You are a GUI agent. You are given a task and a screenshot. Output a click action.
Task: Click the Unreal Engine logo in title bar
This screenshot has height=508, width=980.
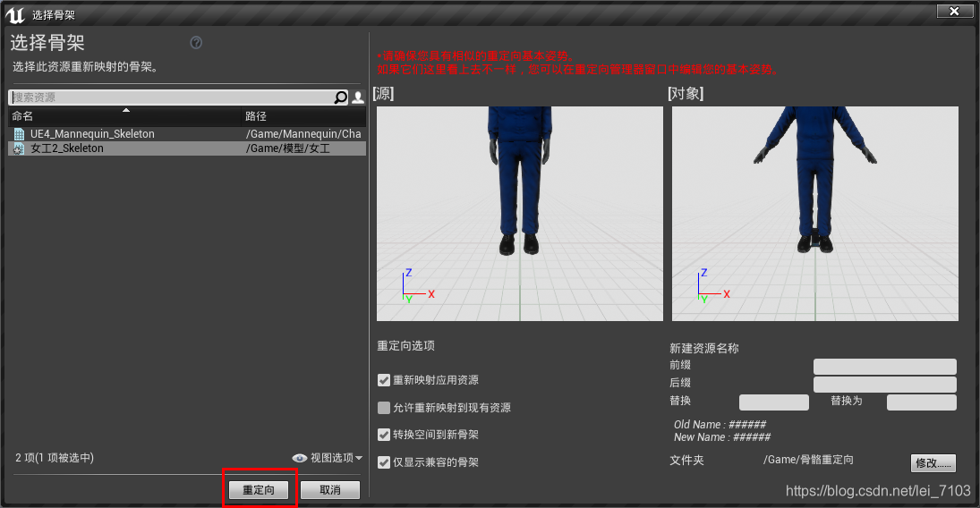pos(15,14)
